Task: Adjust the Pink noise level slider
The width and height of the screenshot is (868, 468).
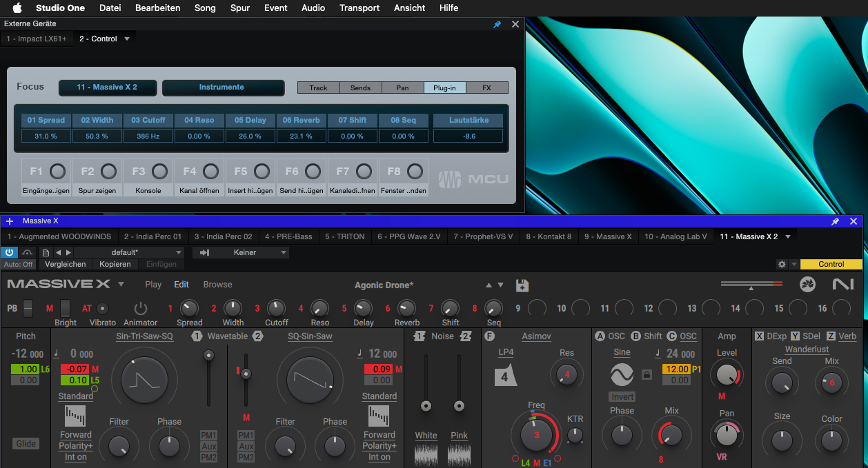Action: point(459,405)
